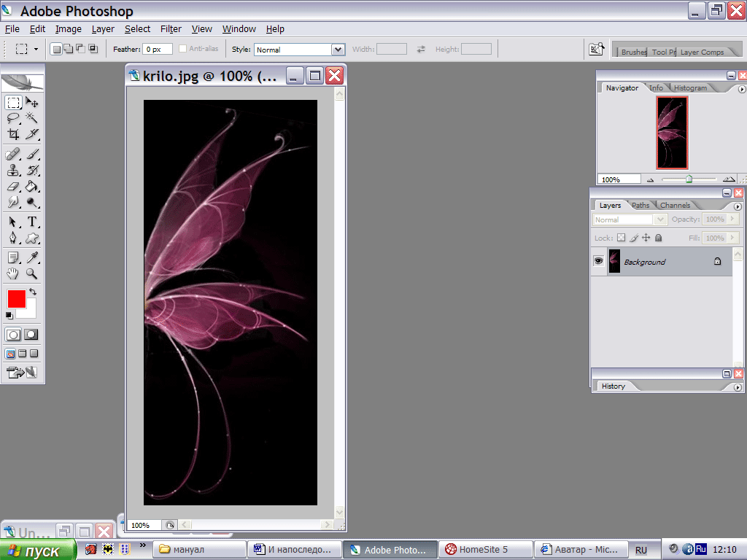Image resolution: width=747 pixels, height=560 pixels.
Task: Select the Lasso tool
Action: click(13, 118)
